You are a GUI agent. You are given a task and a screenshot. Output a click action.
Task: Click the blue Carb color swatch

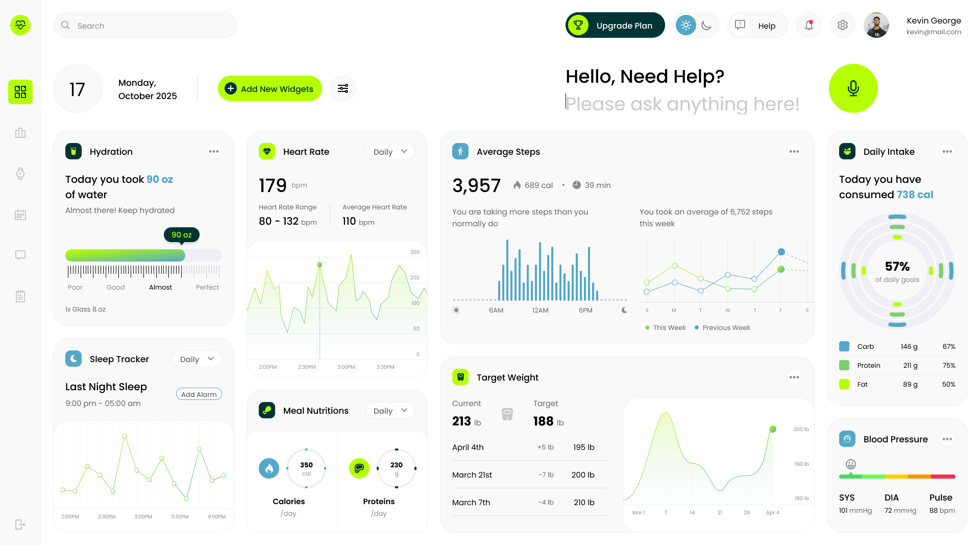click(844, 346)
